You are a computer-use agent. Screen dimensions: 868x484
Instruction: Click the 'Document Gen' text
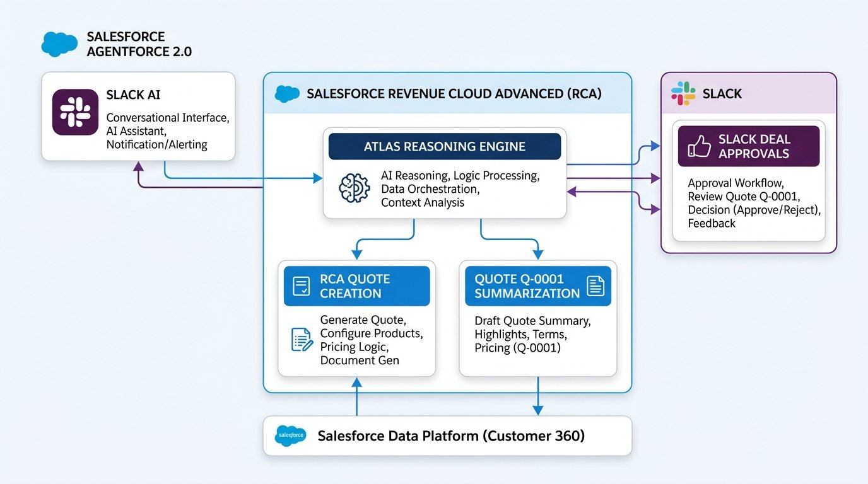click(360, 360)
